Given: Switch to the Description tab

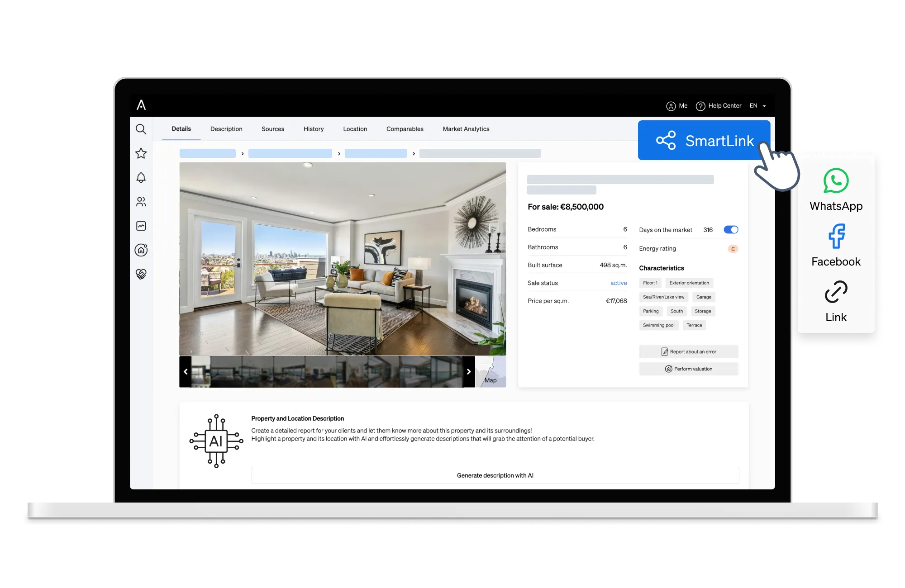Looking at the screenshot, I should tap(226, 129).
